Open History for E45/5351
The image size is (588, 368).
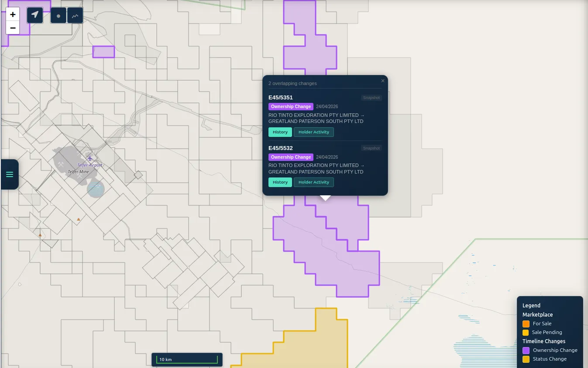pyautogui.click(x=280, y=132)
